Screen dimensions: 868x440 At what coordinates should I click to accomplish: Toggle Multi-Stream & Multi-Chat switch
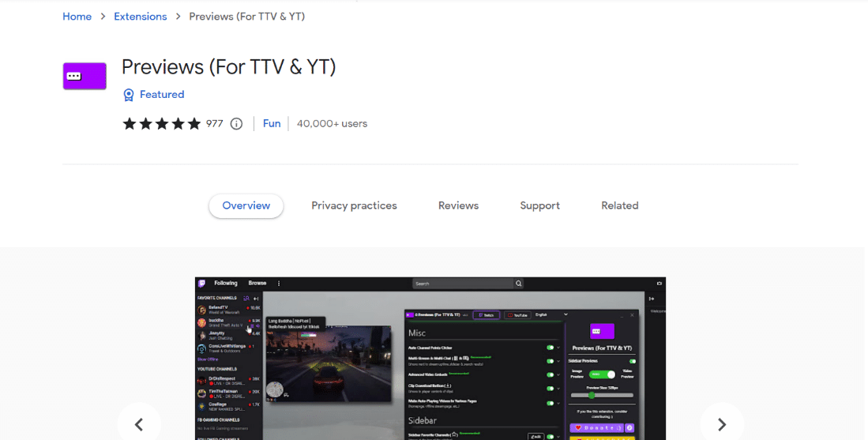pos(550,361)
